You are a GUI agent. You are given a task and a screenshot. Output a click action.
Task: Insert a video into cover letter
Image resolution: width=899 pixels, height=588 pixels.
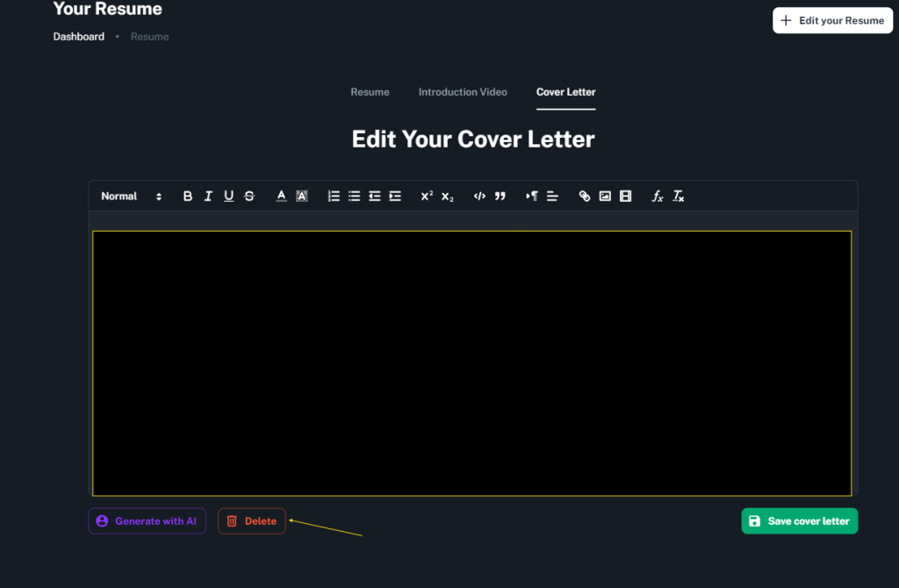(x=625, y=196)
